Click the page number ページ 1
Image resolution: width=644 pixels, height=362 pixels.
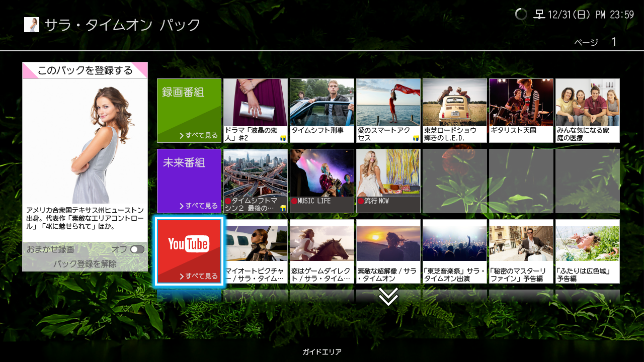(x=595, y=42)
